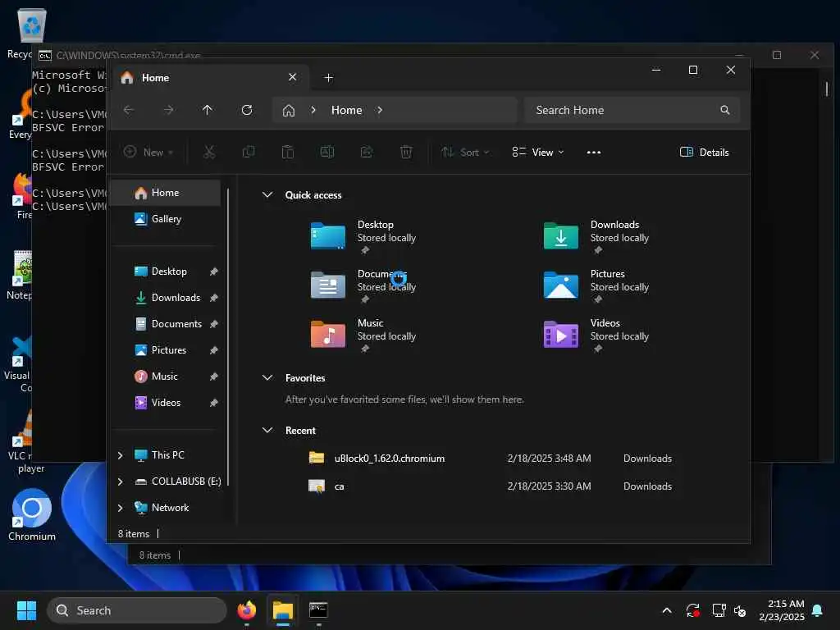Switch to Command Prompt on taskbar
The height and width of the screenshot is (630, 840).
pos(319,610)
